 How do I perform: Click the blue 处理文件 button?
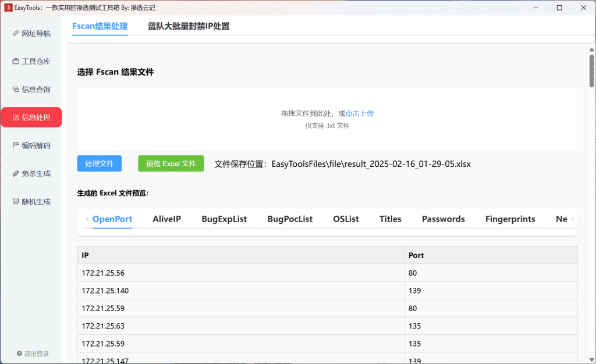99,163
